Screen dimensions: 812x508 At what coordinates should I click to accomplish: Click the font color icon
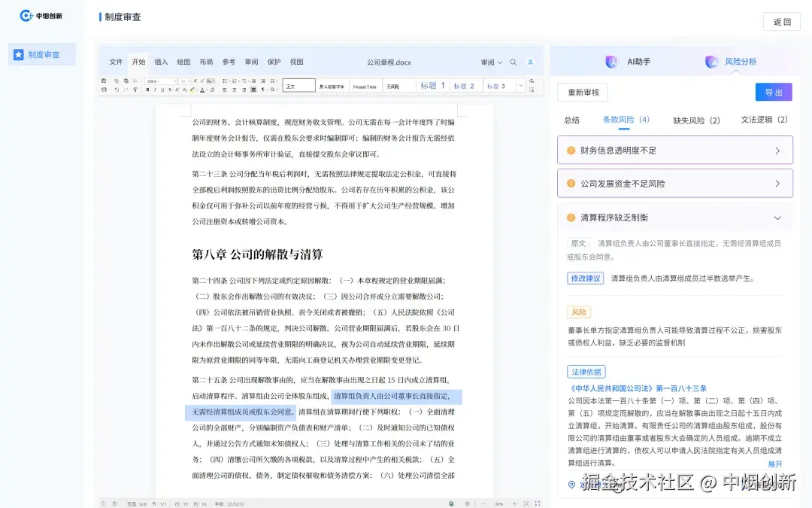tap(203, 90)
